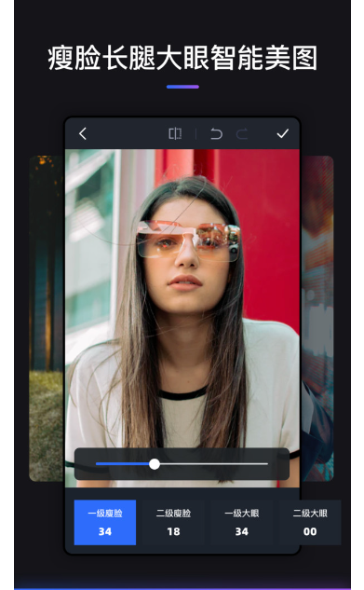
Task: Select the blurred photo card on the right
Action: 317,319
